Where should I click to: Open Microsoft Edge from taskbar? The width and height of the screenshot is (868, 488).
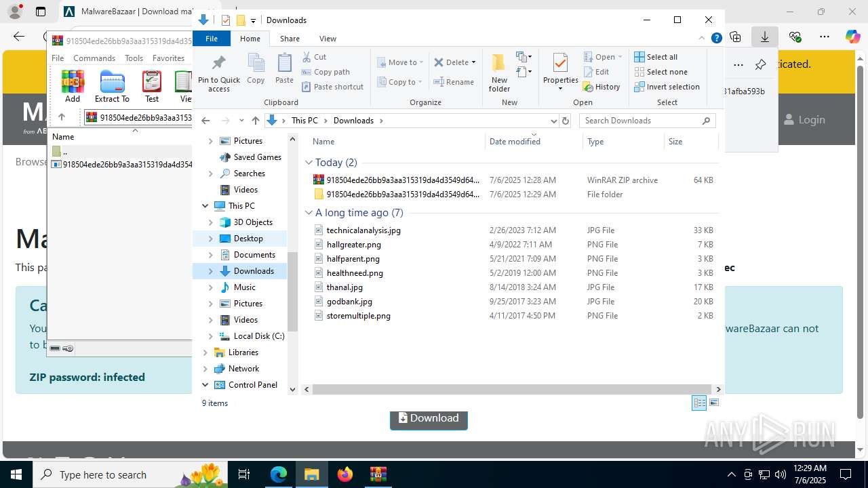279,474
